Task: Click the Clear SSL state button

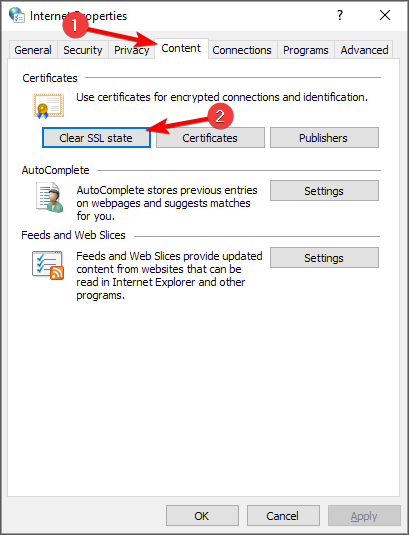Action: pyautogui.click(x=96, y=138)
